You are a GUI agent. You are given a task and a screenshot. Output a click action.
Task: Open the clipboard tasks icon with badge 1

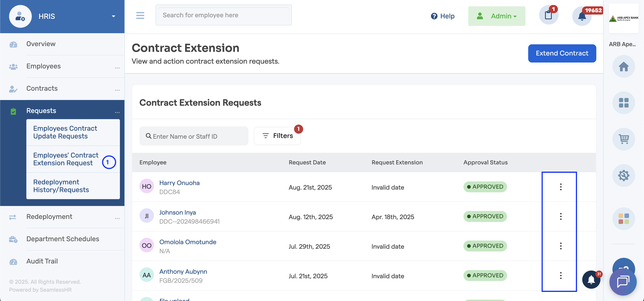[x=548, y=15]
